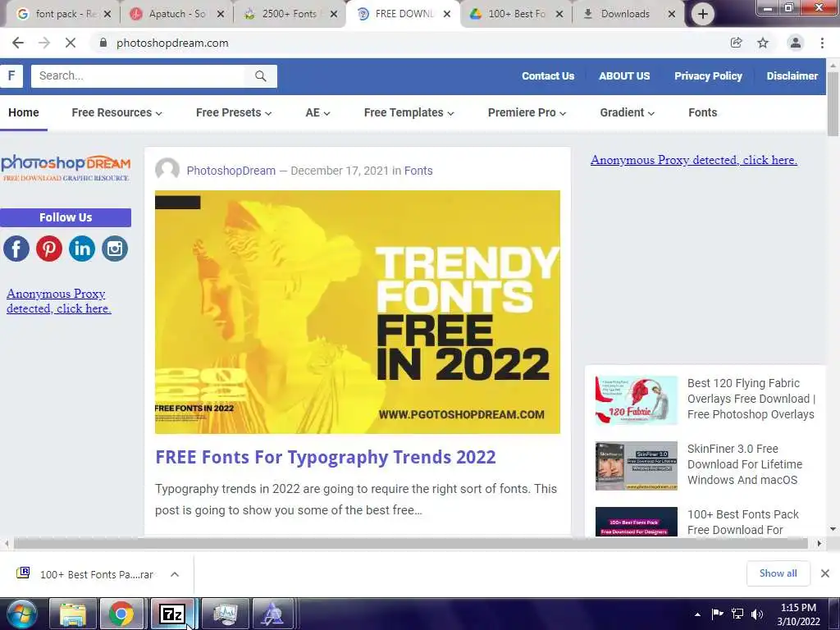
Task: Click the Follow Us button
Action: pos(66,217)
